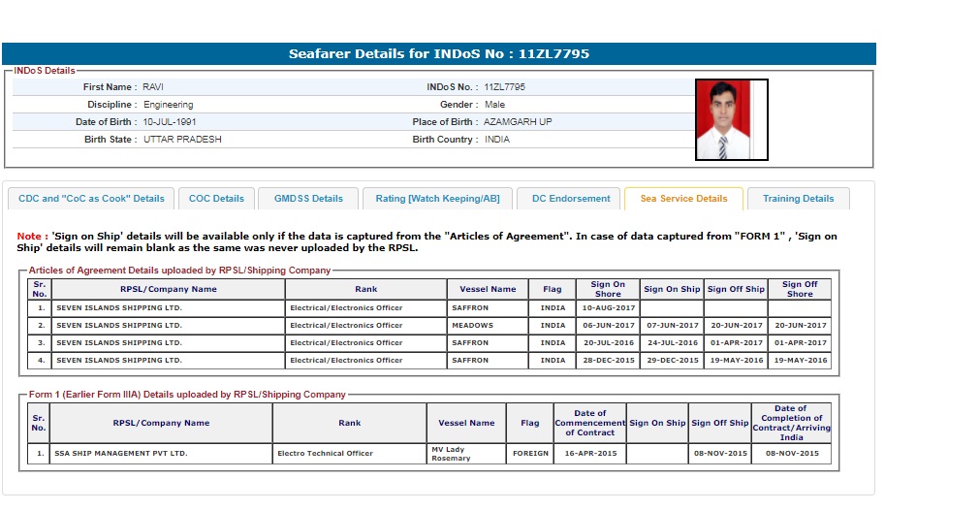Go to the DC Endorsement tab

[x=571, y=199]
